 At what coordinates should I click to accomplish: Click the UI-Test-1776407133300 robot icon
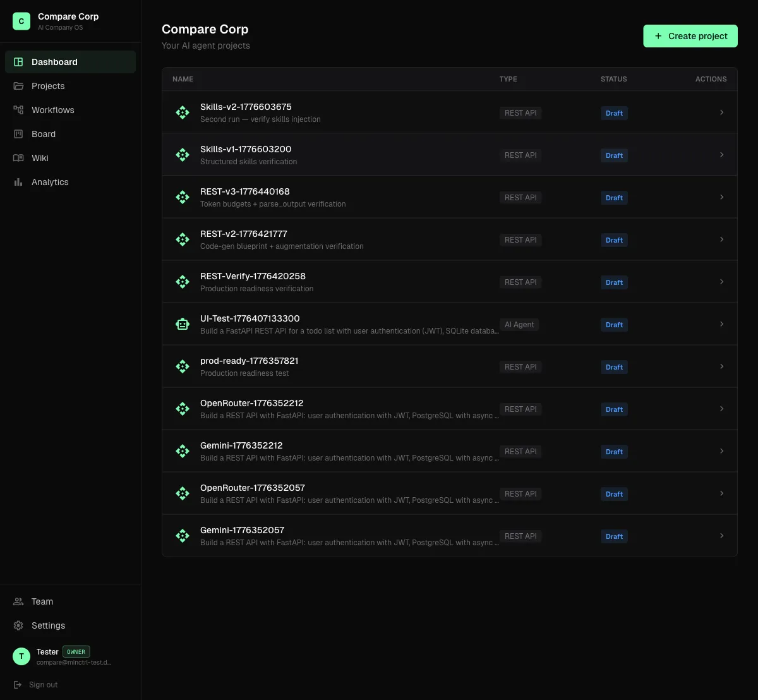coord(183,324)
